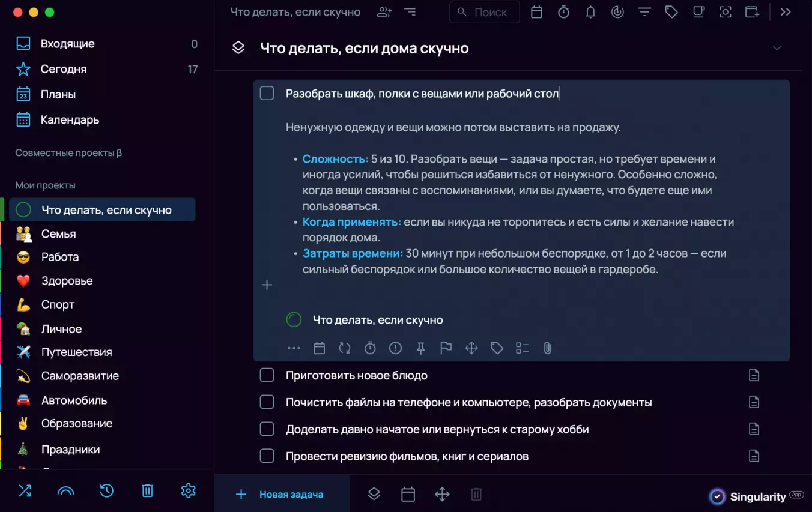The image size is (812, 512).
Task: Flag the task with flag icon
Action: pyautogui.click(x=446, y=348)
